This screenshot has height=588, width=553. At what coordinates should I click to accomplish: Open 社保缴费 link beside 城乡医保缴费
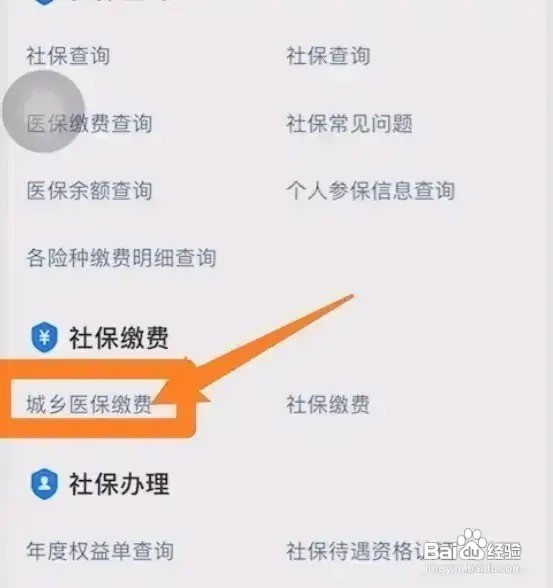click(x=328, y=404)
